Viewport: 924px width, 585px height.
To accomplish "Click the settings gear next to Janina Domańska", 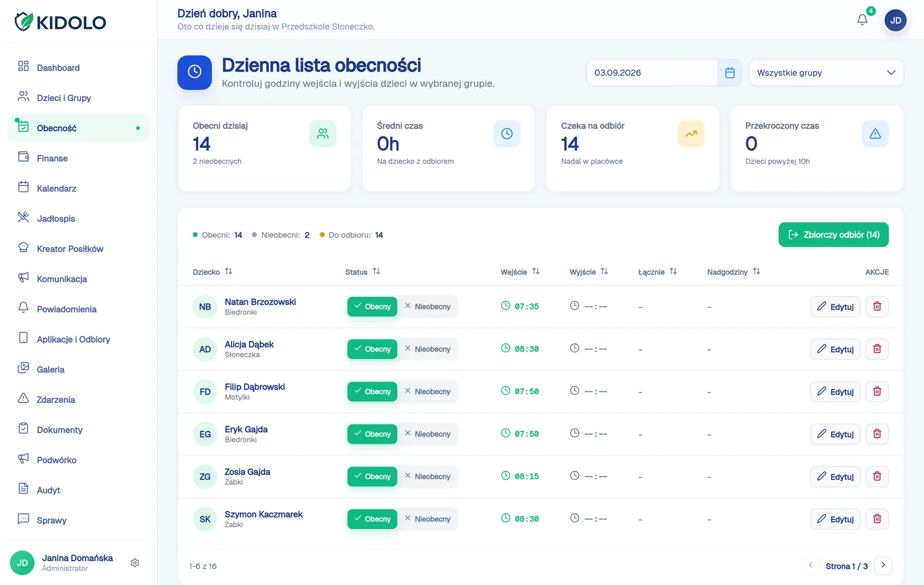I will 135,562.
